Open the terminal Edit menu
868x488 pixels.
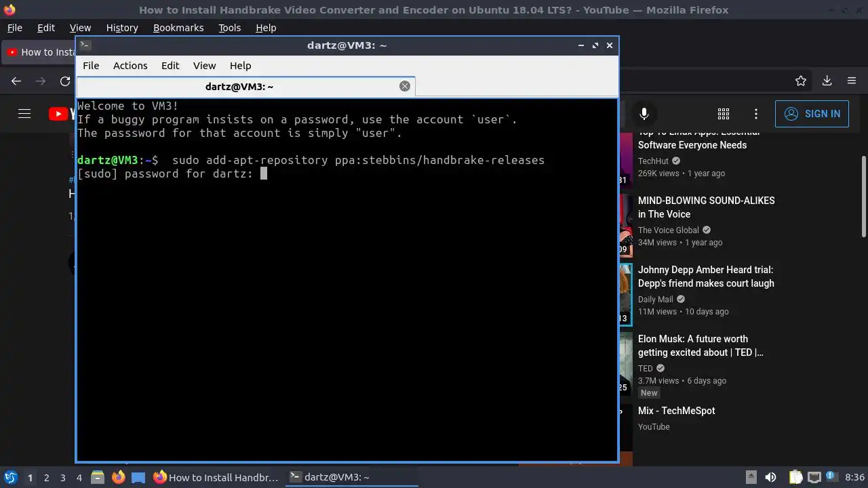[170, 66]
